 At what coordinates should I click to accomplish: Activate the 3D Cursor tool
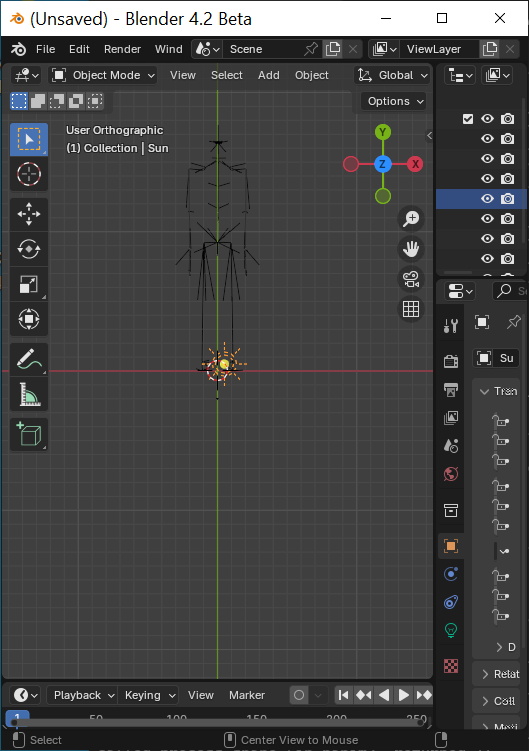click(x=29, y=174)
